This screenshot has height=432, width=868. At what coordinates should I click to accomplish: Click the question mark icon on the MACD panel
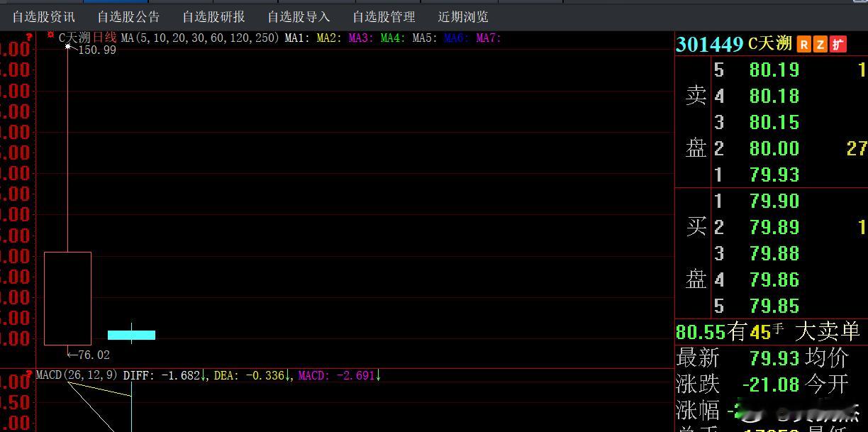[28, 374]
